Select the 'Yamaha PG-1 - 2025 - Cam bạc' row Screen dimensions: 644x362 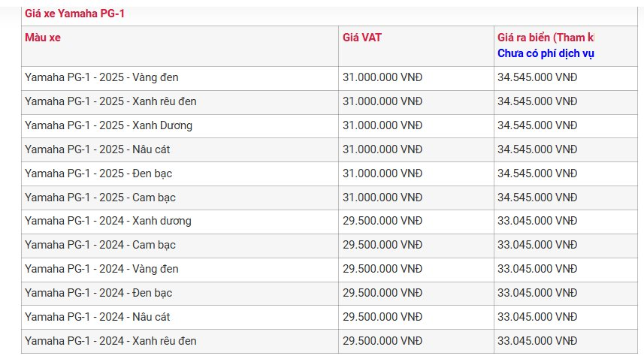coord(100,198)
